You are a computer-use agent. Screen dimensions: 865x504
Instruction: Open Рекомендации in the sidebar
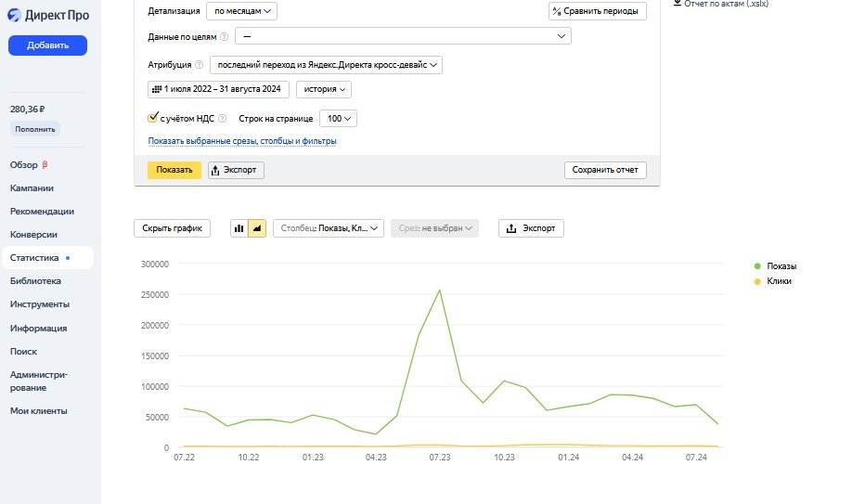[42, 212]
